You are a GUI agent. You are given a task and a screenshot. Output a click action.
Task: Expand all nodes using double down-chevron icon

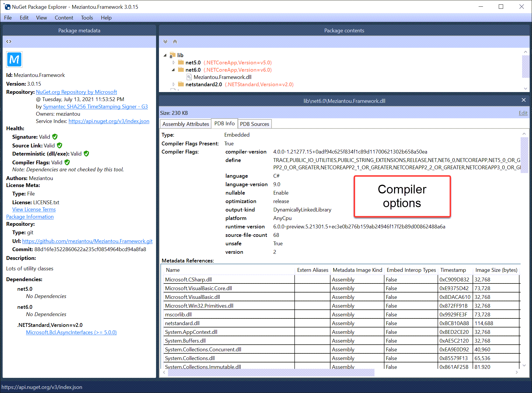(x=165, y=41)
